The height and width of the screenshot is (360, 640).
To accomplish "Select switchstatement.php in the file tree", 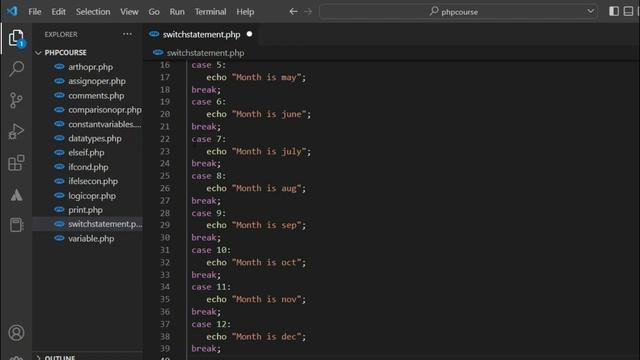I will pyautogui.click(x=105, y=224).
